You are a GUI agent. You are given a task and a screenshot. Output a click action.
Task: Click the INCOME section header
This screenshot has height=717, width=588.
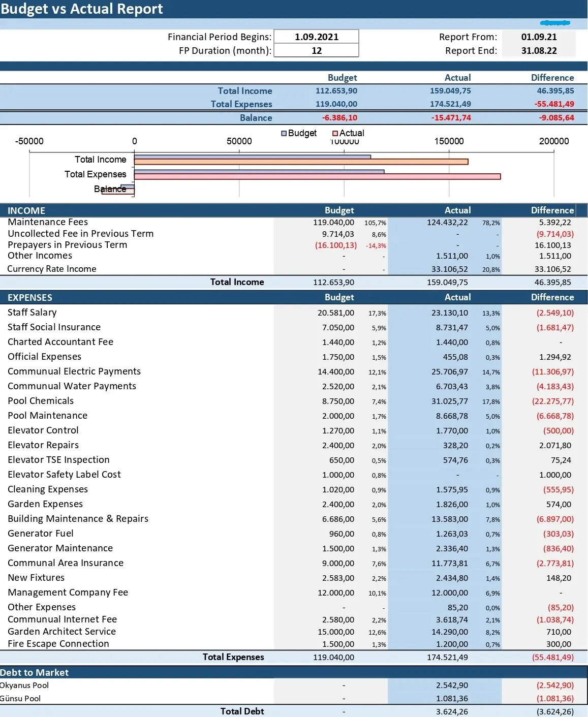(x=26, y=210)
